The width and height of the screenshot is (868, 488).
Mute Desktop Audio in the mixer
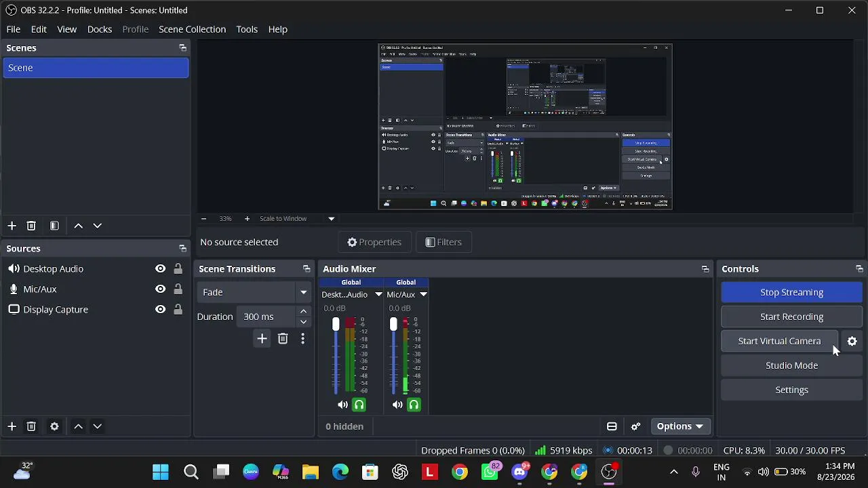pos(342,405)
